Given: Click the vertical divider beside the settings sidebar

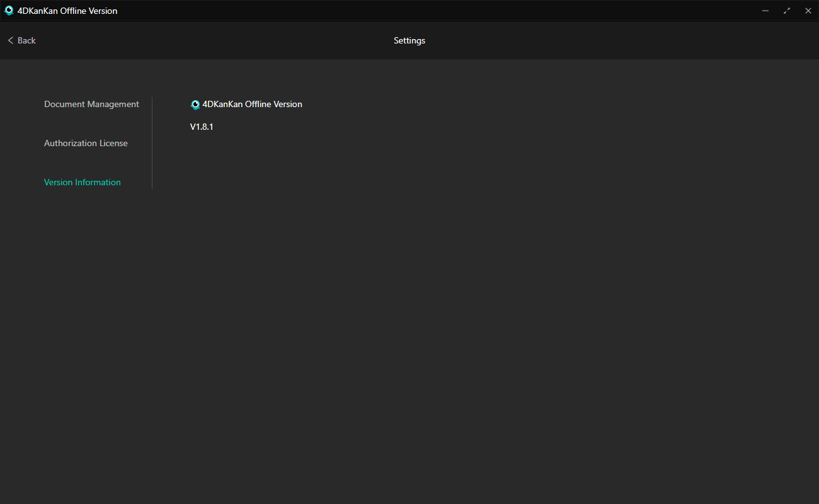Looking at the screenshot, I should coord(152,143).
